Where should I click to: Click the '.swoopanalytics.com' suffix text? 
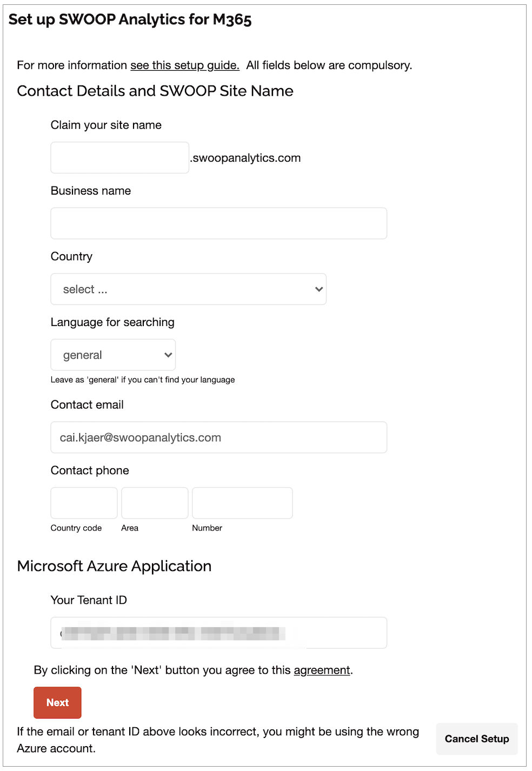245,158
